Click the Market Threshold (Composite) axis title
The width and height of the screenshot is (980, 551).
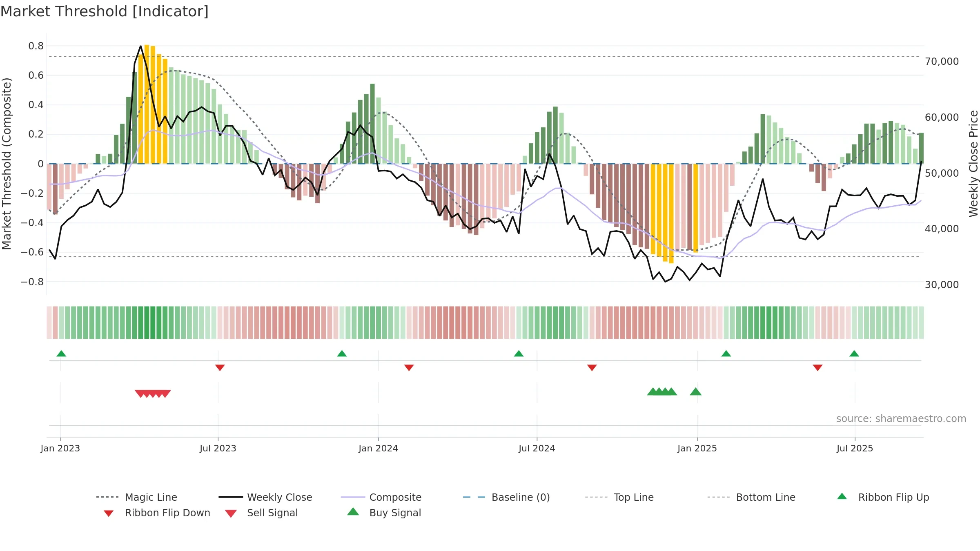pos(7,164)
